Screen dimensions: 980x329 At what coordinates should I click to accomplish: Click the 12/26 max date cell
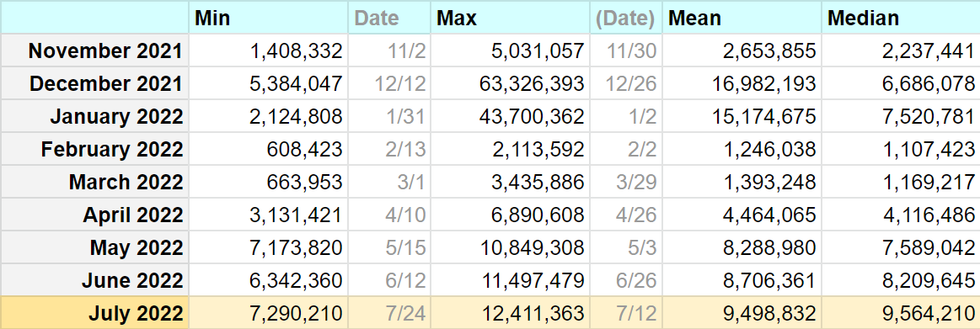tap(626, 83)
